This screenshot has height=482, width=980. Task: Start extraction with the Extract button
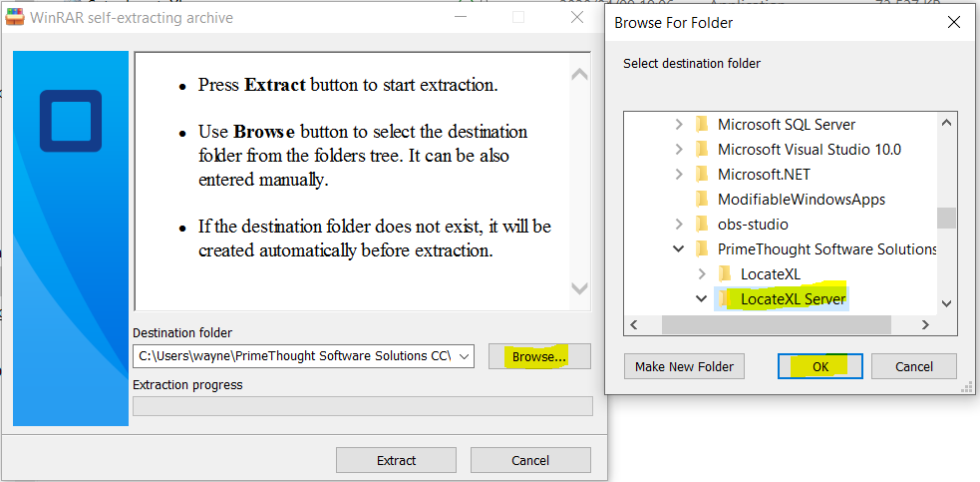pos(396,460)
